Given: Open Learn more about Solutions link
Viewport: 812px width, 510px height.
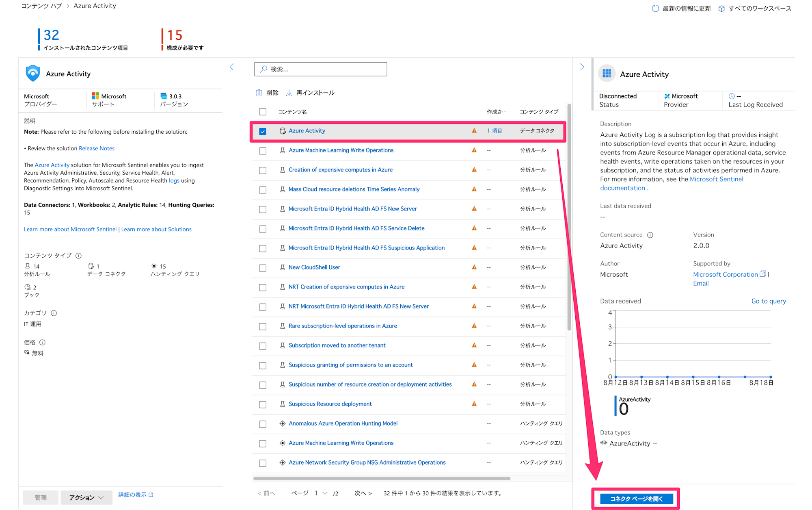Looking at the screenshot, I should point(156,229).
